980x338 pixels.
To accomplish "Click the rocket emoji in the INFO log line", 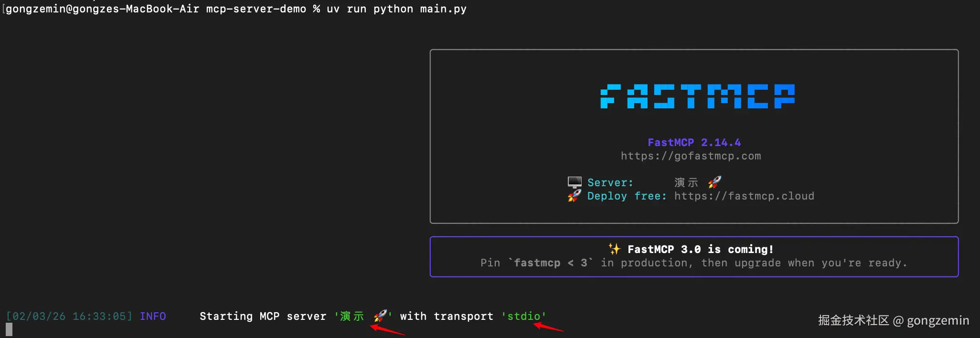I will tap(381, 316).
